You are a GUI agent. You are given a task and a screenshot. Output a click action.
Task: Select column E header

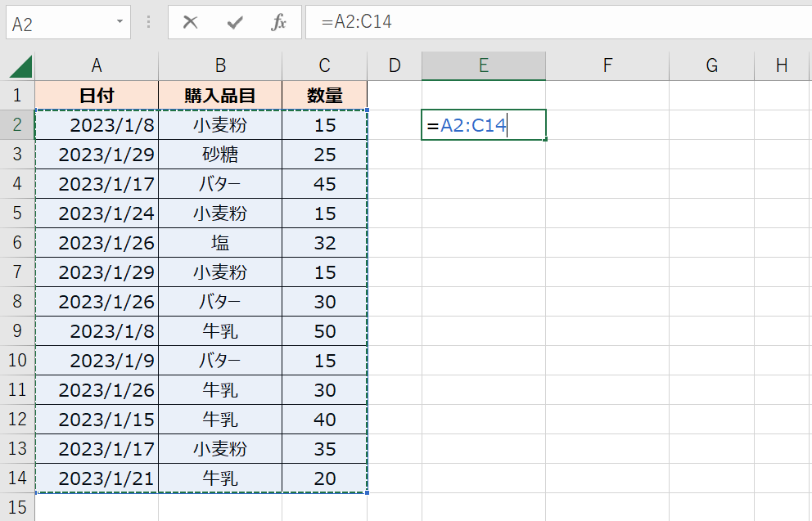(x=483, y=66)
